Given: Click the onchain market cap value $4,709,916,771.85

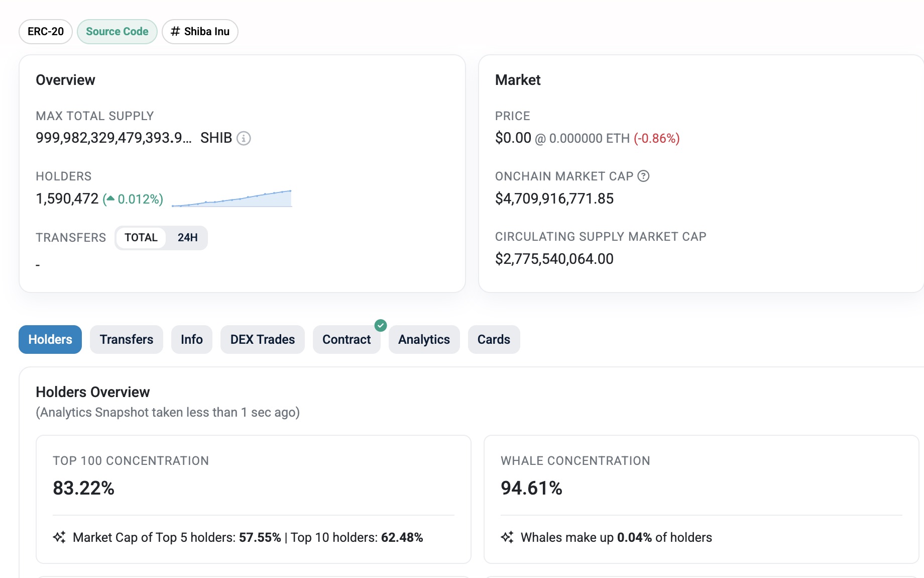Looking at the screenshot, I should coord(554,199).
